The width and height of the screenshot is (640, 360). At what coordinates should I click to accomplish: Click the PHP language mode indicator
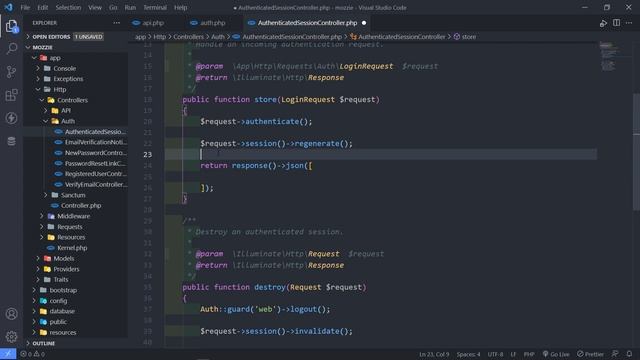[529, 354]
